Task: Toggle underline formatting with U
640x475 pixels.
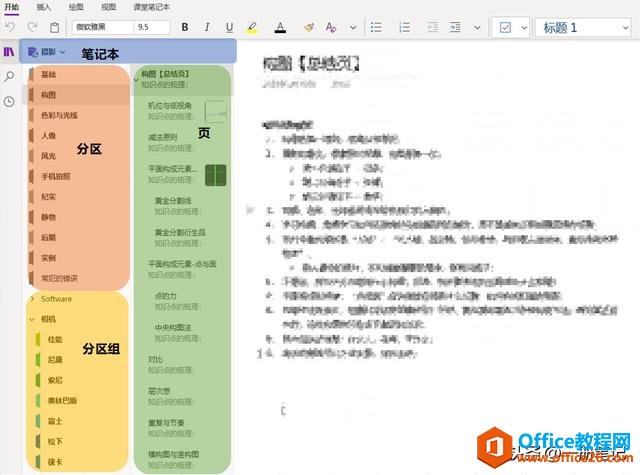Action: point(229,27)
